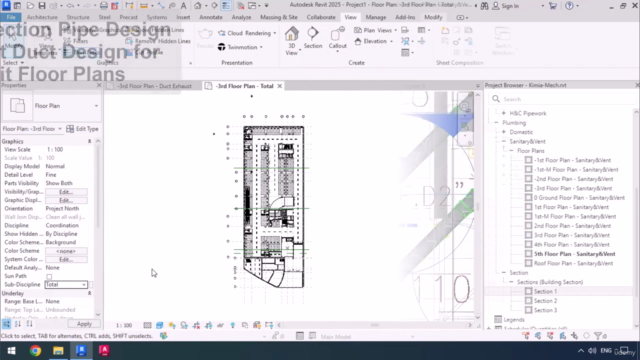Collapse the Sections (Building Section) node
Image resolution: width=640 pixels, height=360 pixels.
pyautogui.click(x=511, y=282)
